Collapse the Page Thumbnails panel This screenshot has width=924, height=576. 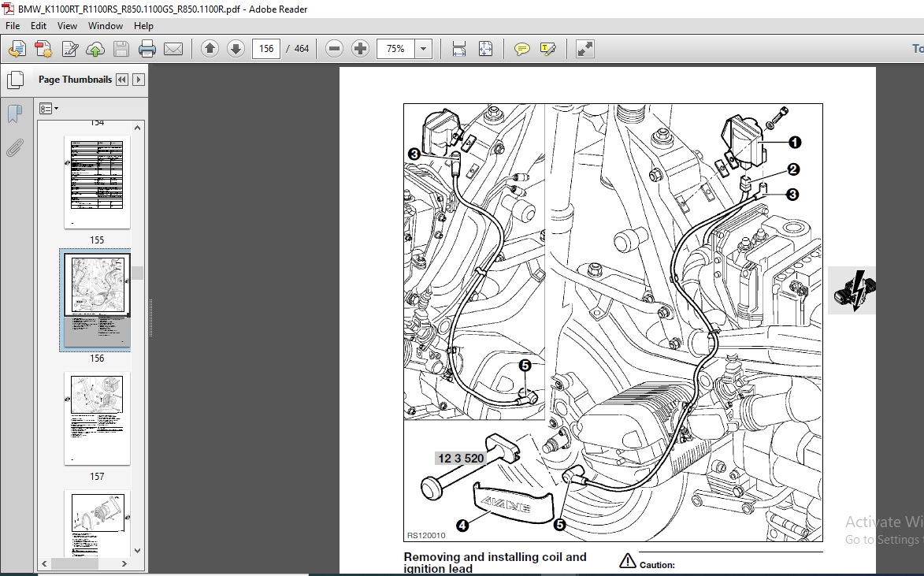[122, 80]
